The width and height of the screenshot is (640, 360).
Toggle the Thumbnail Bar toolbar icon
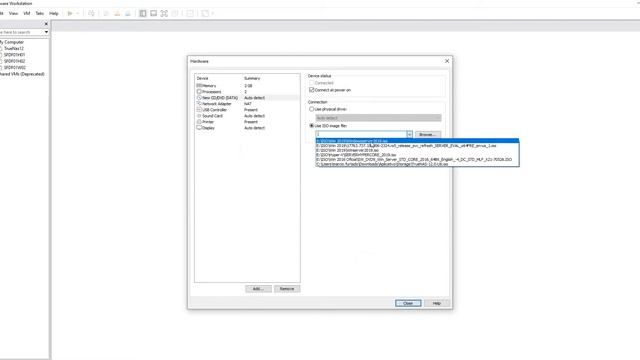(x=153, y=13)
